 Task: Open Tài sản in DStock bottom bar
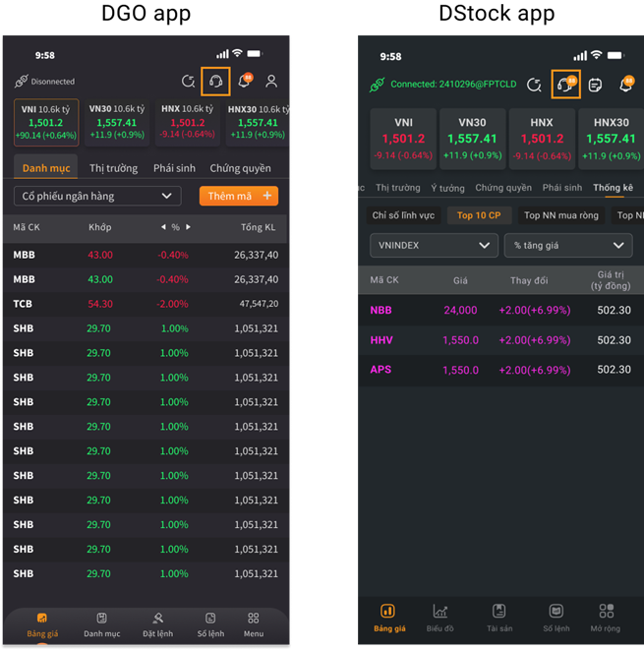pyautogui.click(x=499, y=619)
